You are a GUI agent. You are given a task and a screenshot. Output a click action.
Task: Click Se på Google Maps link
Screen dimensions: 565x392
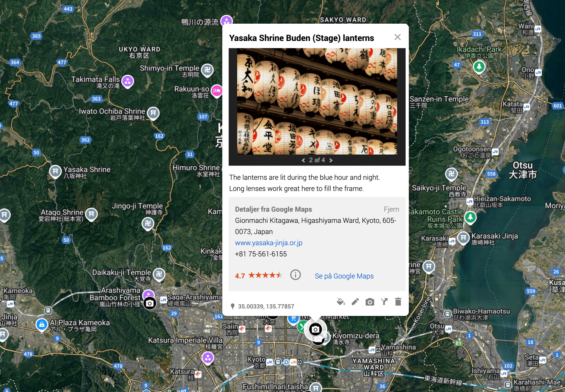[344, 276]
